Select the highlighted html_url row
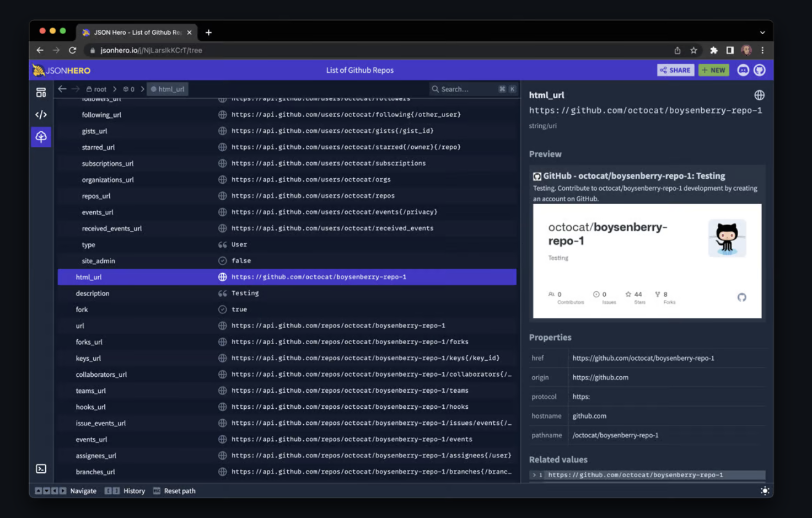Image resolution: width=812 pixels, height=518 pixels. (287, 277)
